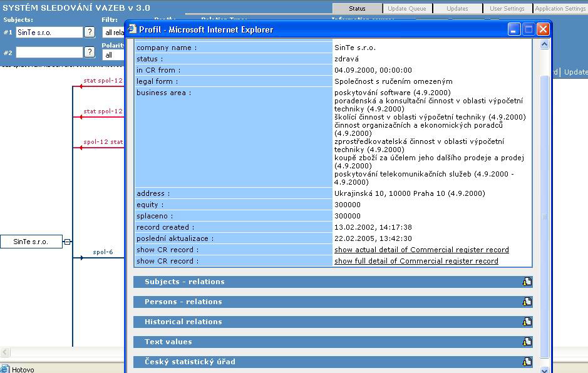Open the Filtr 'all rela' dropdown
This screenshot has height=373, width=588.
point(113,33)
